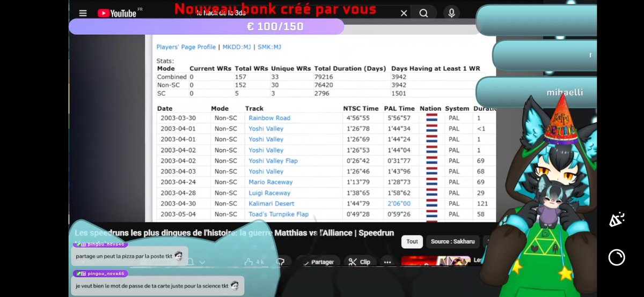The height and width of the screenshot is (297, 644).
Task: Start voice search with microphone
Action: [x=452, y=13]
